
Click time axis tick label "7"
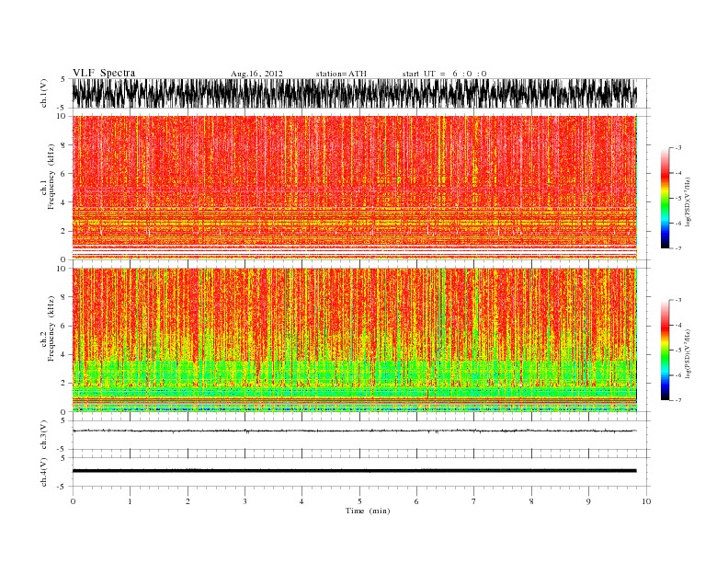tap(474, 501)
